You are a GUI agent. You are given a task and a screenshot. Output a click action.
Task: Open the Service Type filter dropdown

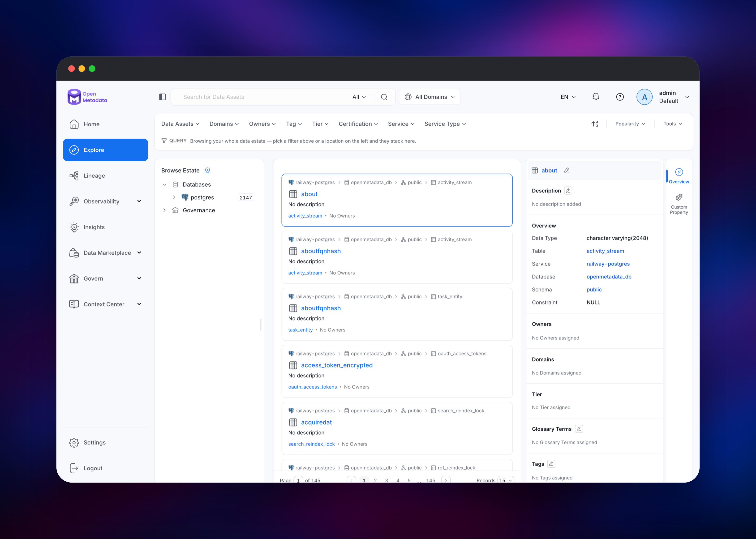coord(445,124)
